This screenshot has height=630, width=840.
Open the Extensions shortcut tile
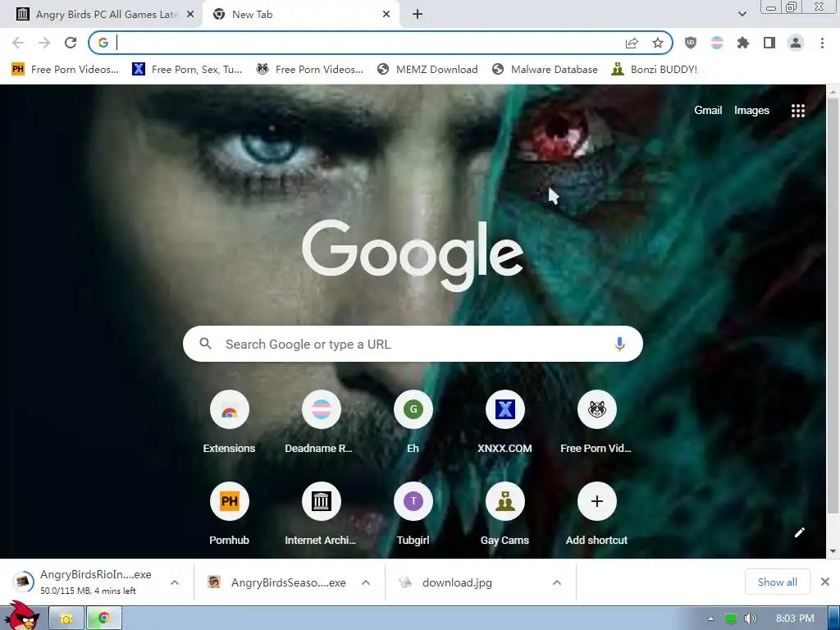[x=230, y=422]
